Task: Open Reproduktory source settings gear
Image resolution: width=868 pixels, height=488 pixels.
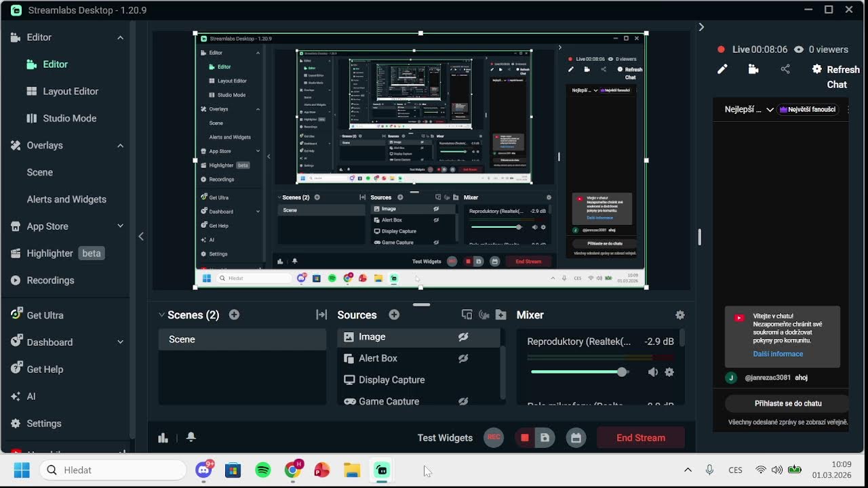Action: coord(669,372)
